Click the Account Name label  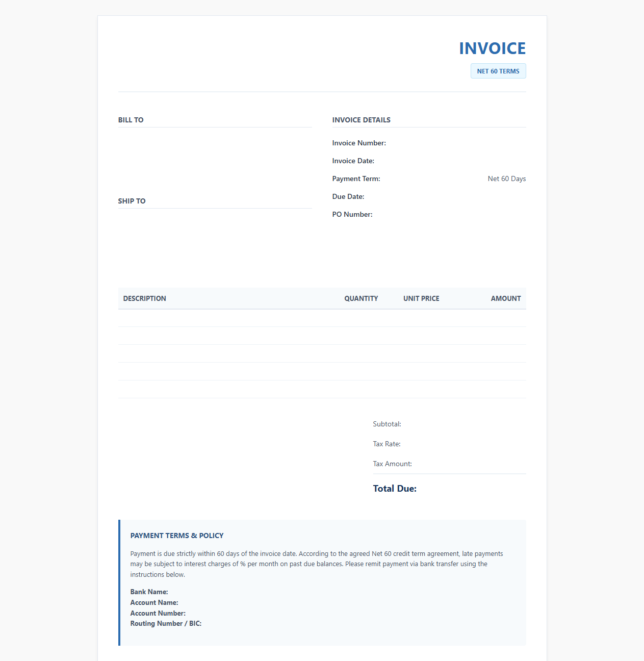154,602
